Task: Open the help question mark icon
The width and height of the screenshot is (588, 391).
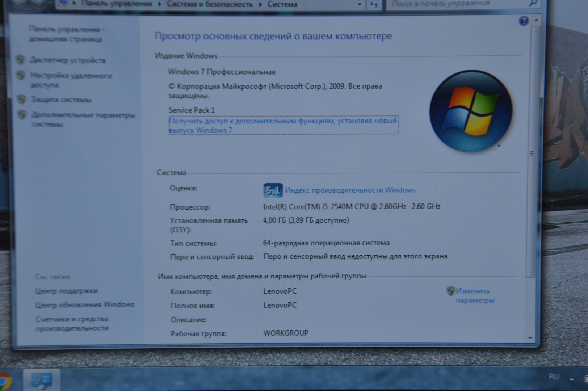Action: point(524,21)
